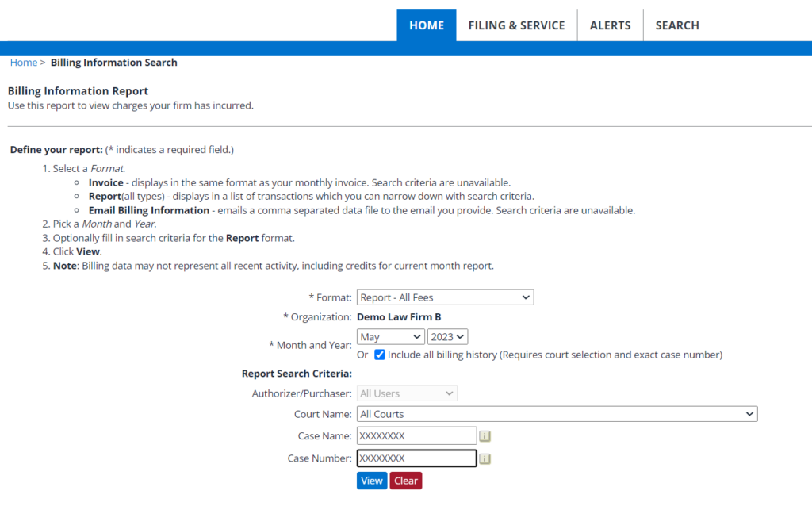Open the Court Name dropdown showing All Courts

(556, 413)
